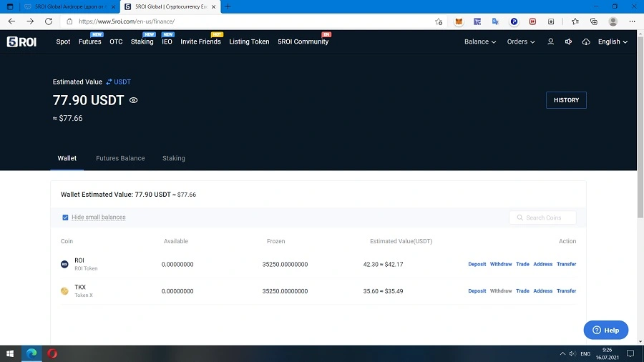Open the IEO nav item

click(x=167, y=41)
